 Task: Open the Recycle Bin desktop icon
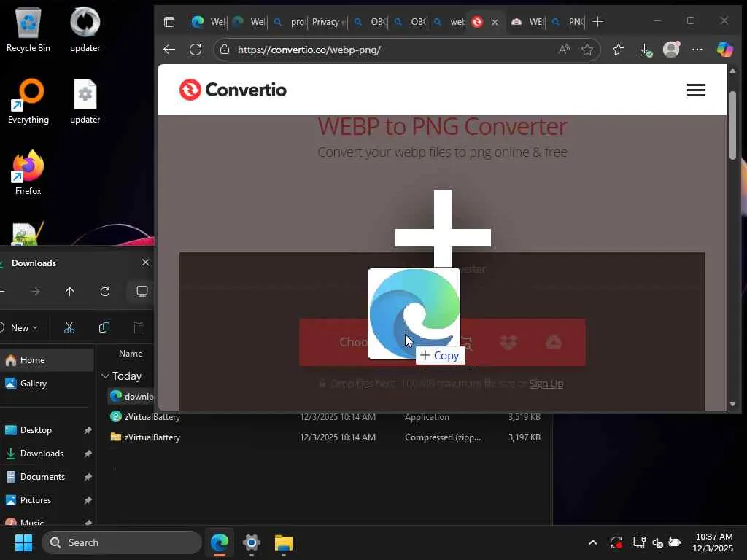28,29
